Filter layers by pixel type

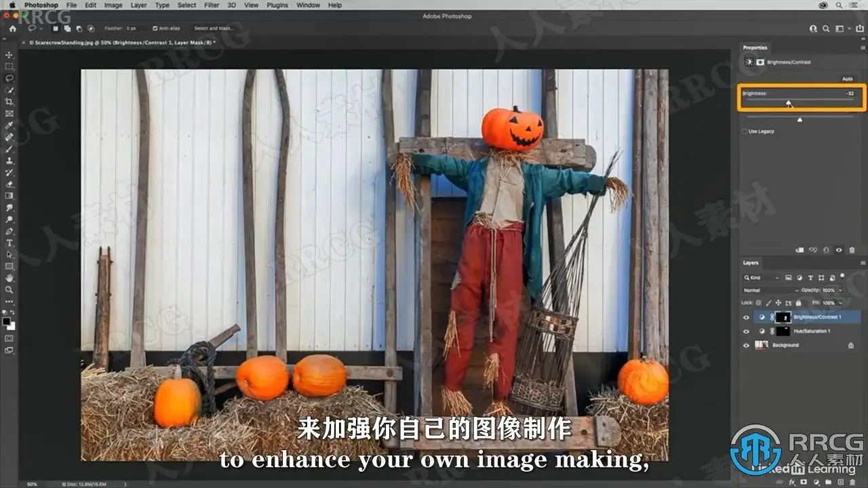pos(788,278)
